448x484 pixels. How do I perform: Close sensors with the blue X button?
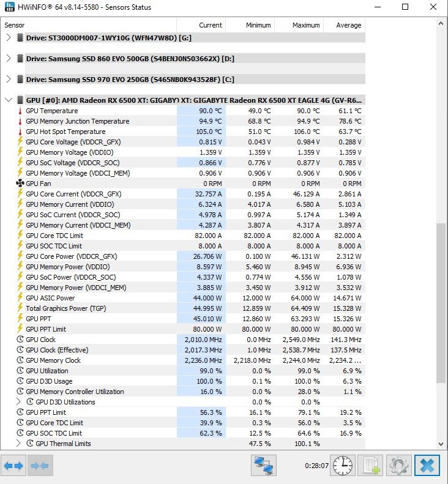pyautogui.click(x=427, y=466)
